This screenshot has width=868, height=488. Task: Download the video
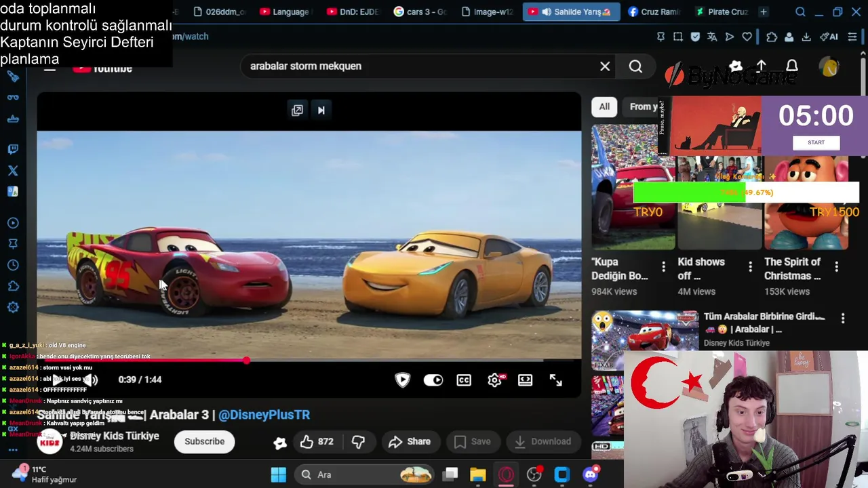542,441
